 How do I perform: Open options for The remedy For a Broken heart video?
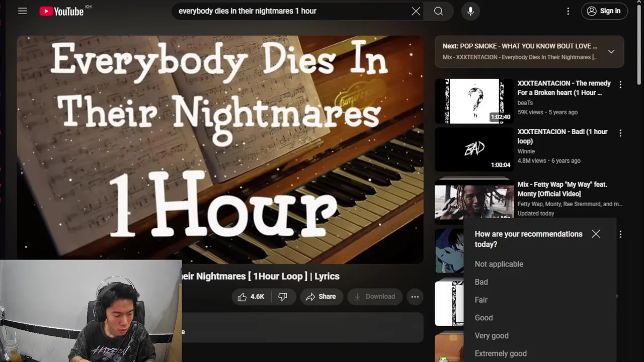point(620,85)
